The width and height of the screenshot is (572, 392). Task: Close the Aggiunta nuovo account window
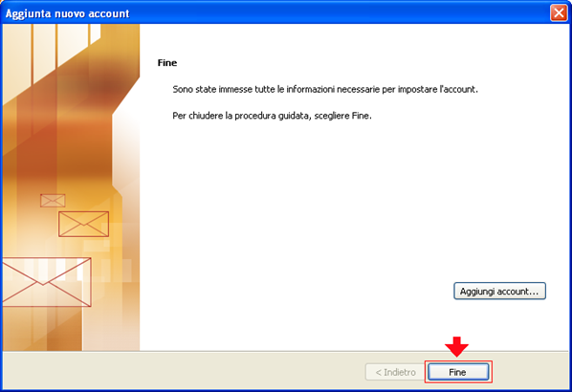(559, 13)
